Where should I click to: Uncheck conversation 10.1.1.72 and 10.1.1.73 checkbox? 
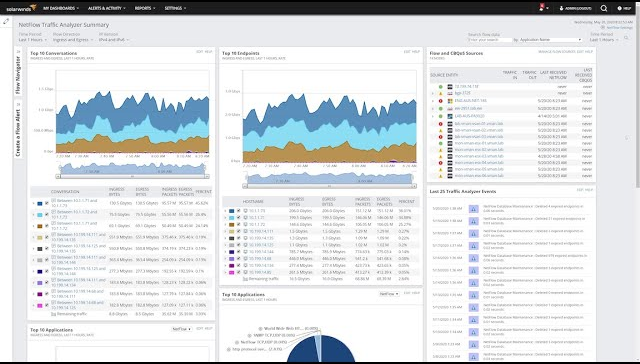[47, 215]
